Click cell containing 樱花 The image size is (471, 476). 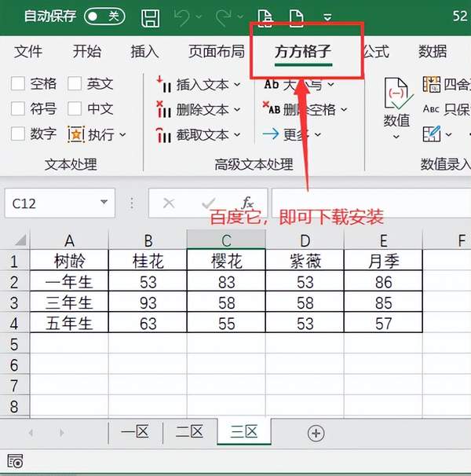(226, 260)
